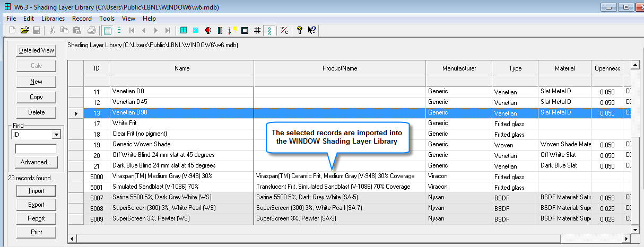644x247 pixels.
Task: Click the context help pointer icon
Action: pos(312,30)
